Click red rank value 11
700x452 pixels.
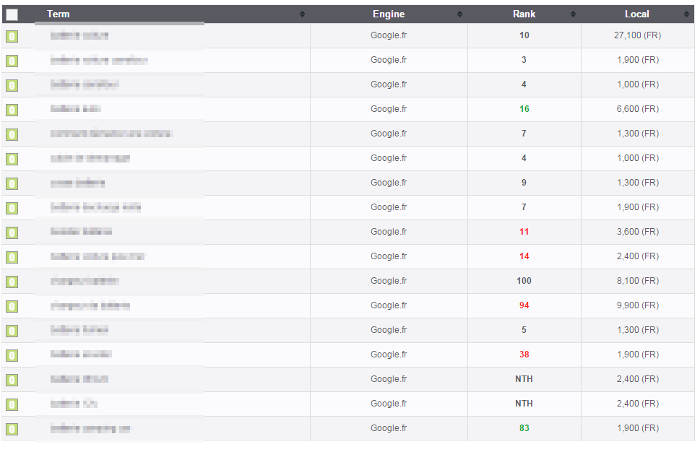pos(524,232)
